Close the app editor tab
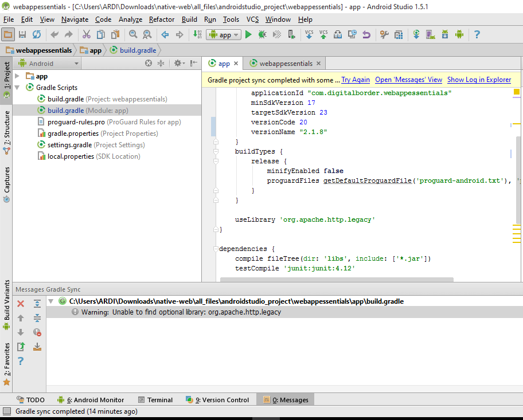This screenshot has height=420, width=523. 236,64
